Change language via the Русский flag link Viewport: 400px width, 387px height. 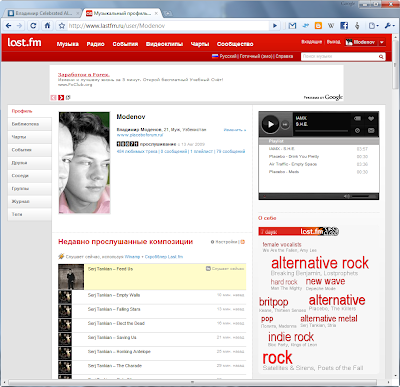coord(224,56)
